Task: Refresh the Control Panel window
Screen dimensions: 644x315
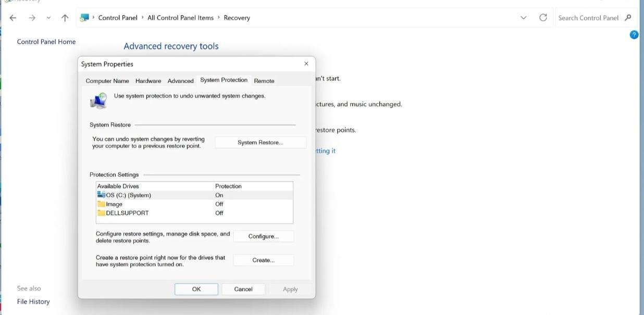Action: pos(543,18)
